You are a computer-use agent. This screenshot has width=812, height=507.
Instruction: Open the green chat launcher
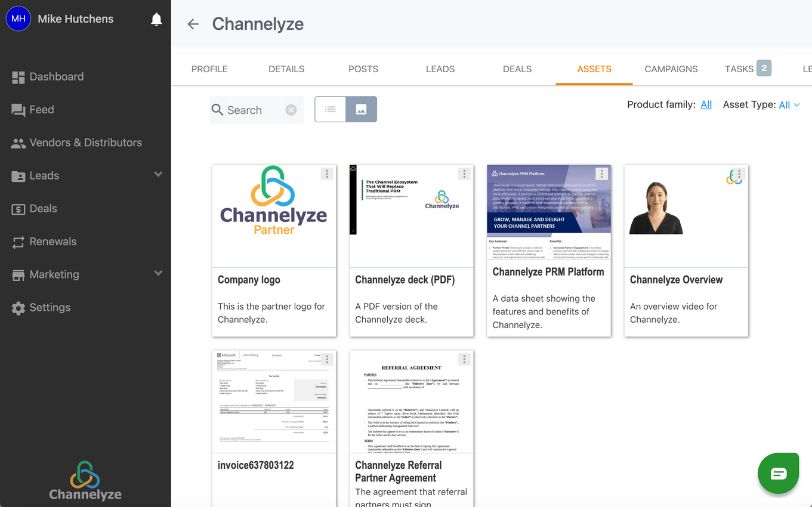(x=778, y=472)
